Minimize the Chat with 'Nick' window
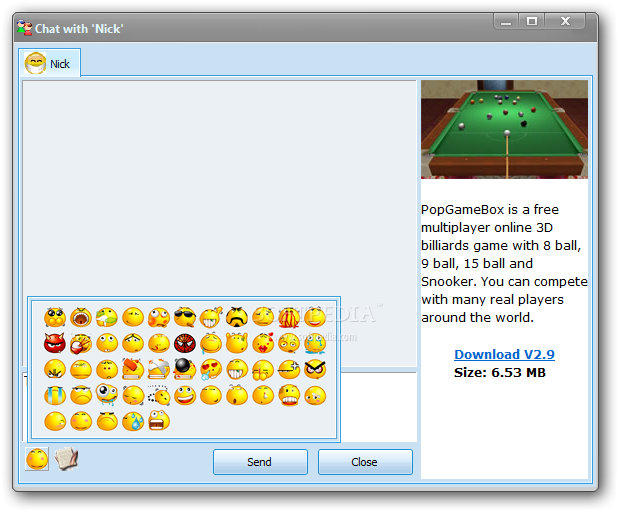 [x=506, y=21]
